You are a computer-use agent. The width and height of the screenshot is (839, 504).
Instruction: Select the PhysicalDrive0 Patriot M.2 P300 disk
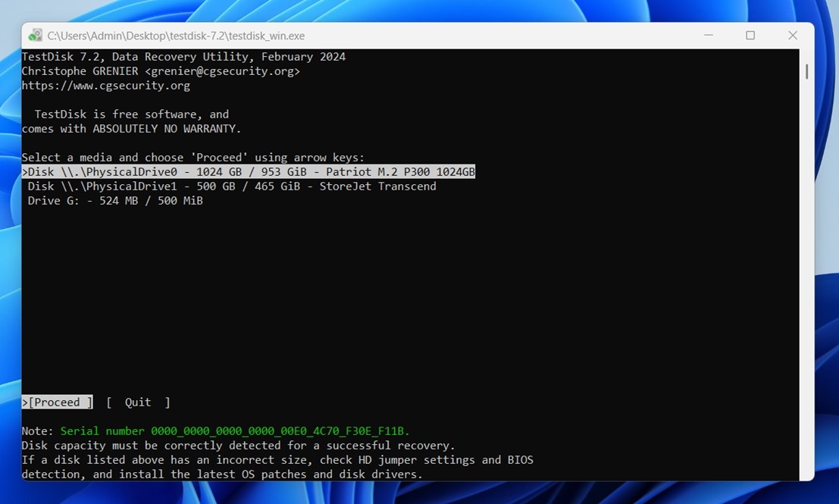click(x=249, y=172)
